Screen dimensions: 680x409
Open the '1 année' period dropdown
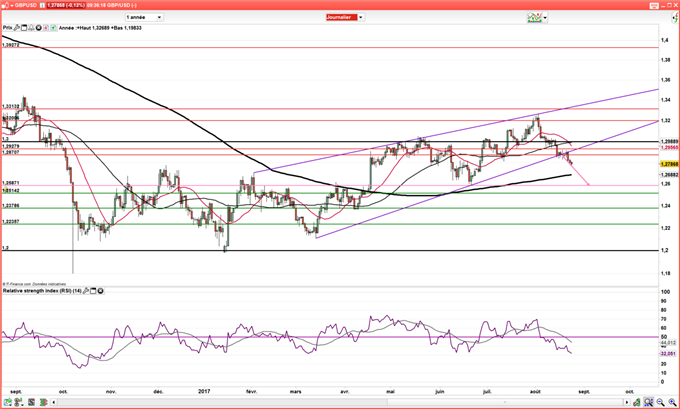(144, 17)
